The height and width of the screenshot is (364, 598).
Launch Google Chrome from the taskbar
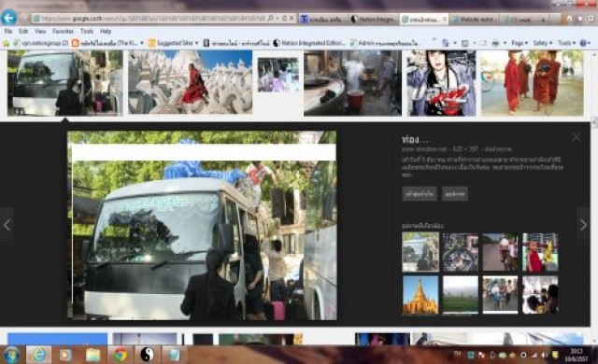121,355
